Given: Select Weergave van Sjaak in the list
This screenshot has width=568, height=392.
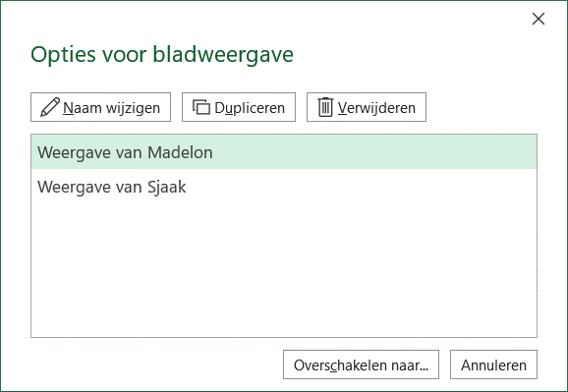Looking at the screenshot, I should click(x=284, y=187).
